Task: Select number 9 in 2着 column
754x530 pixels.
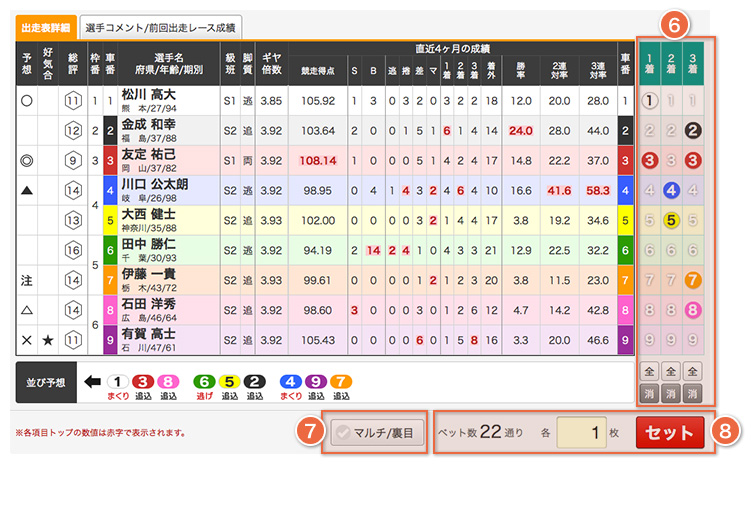Action: point(671,340)
